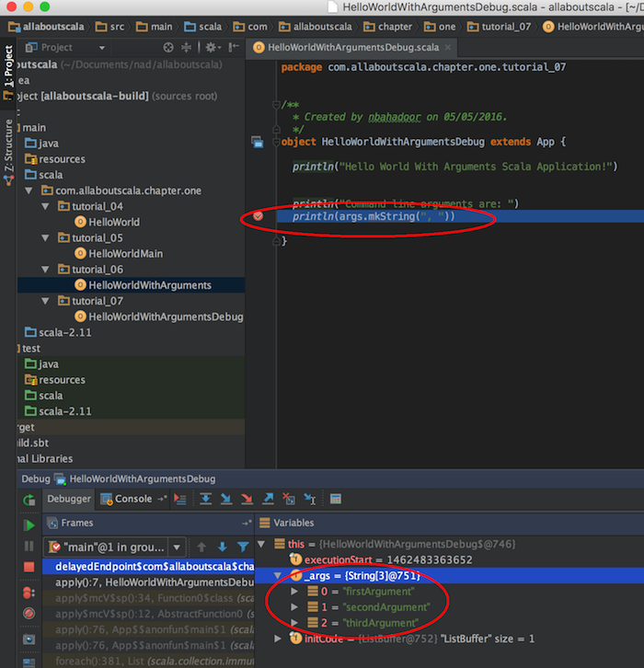Open View Breakpoints icon
644x668 pixels.
tap(29, 593)
